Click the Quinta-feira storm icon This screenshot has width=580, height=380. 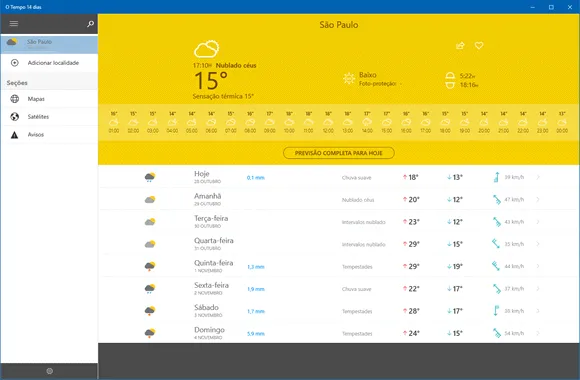coord(150,266)
